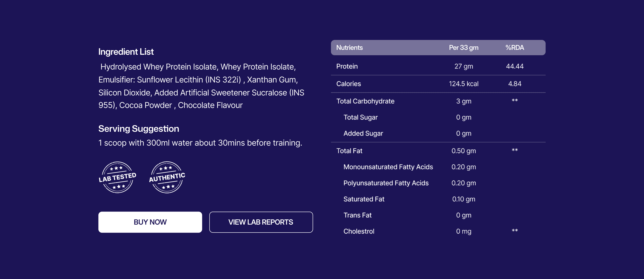Click the Polyunsaturated Fatty Acids entry

pos(386,183)
